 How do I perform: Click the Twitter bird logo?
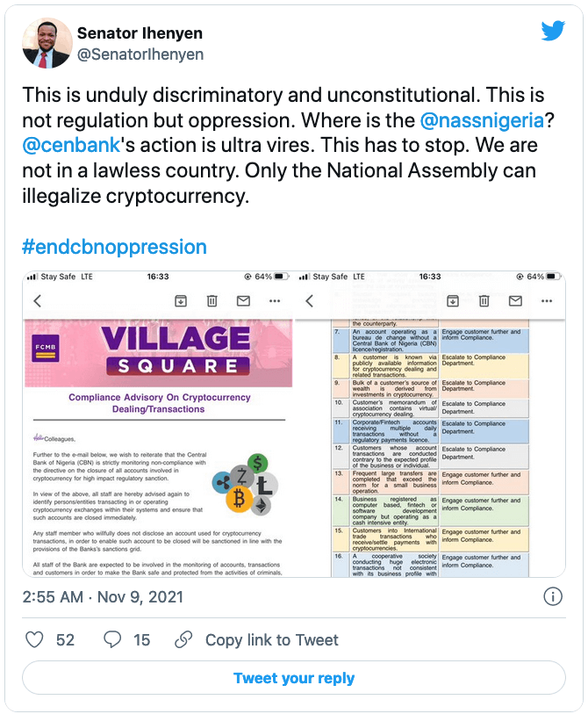[x=553, y=31]
